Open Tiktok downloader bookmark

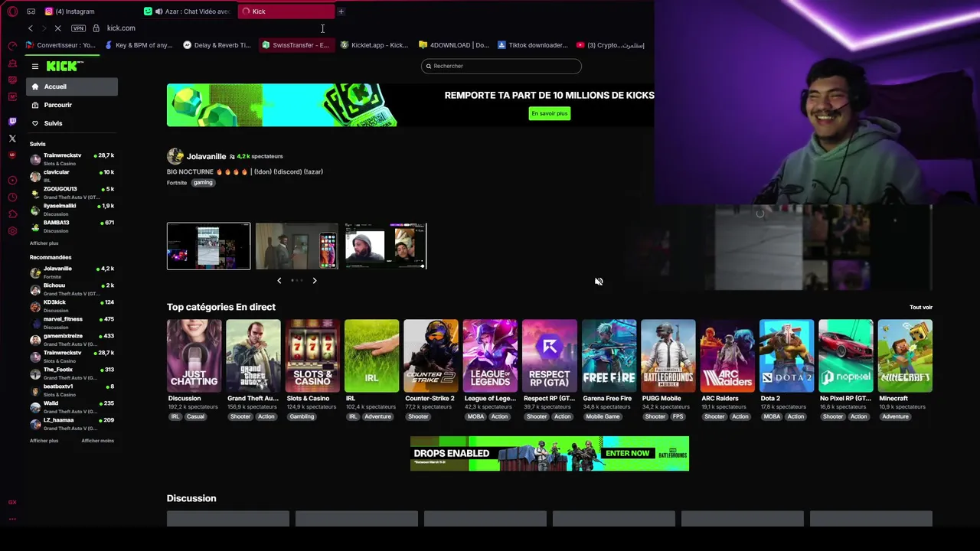pos(533,45)
